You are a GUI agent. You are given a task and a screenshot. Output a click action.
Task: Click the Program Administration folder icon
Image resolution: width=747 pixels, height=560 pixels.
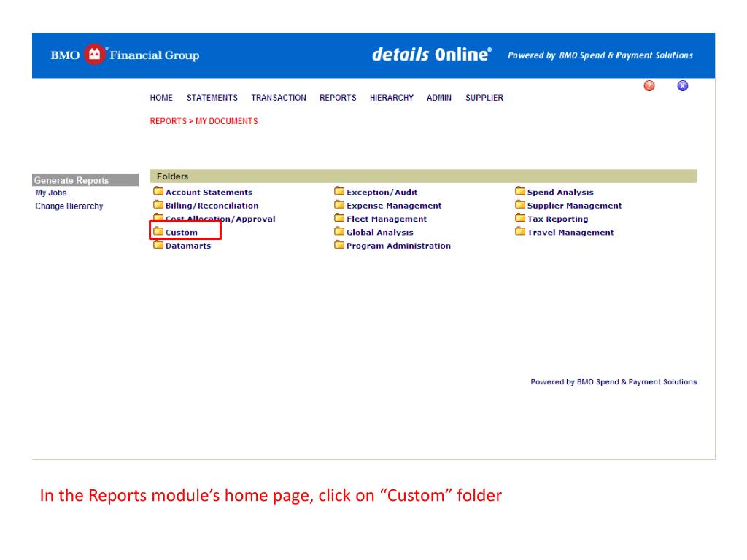(x=339, y=245)
